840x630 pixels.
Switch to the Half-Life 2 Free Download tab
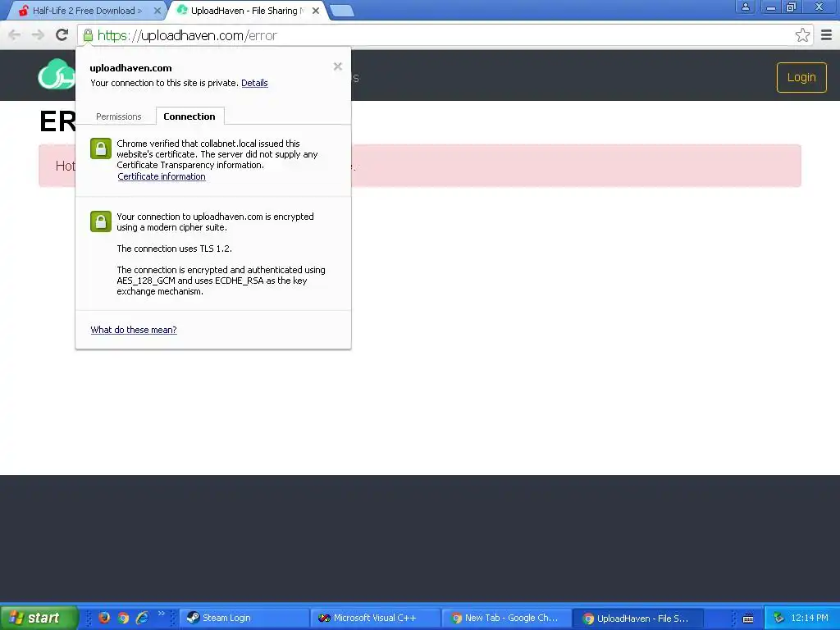[x=85, y=11]
